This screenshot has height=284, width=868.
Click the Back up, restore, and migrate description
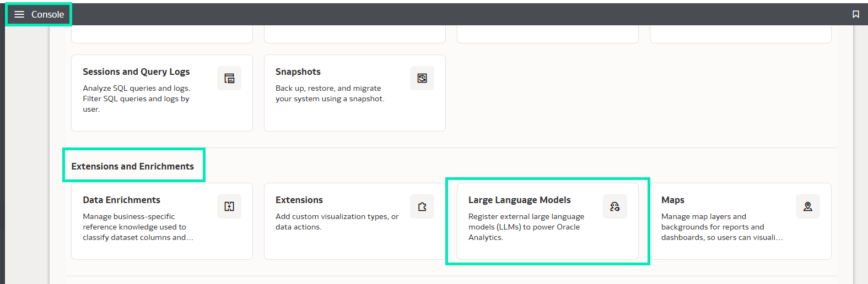click(x=330, y=94)
